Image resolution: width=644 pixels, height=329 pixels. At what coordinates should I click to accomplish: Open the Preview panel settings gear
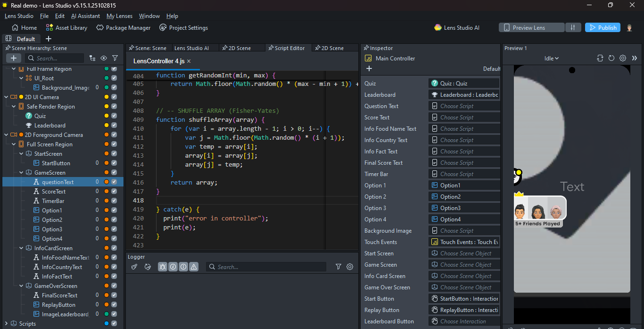pos(623,58)
